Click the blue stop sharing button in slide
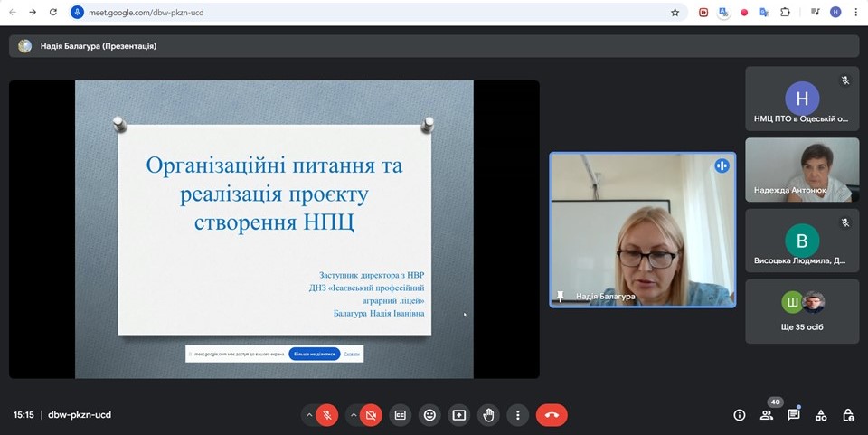 pyautogui.click(x=314, y=354)
